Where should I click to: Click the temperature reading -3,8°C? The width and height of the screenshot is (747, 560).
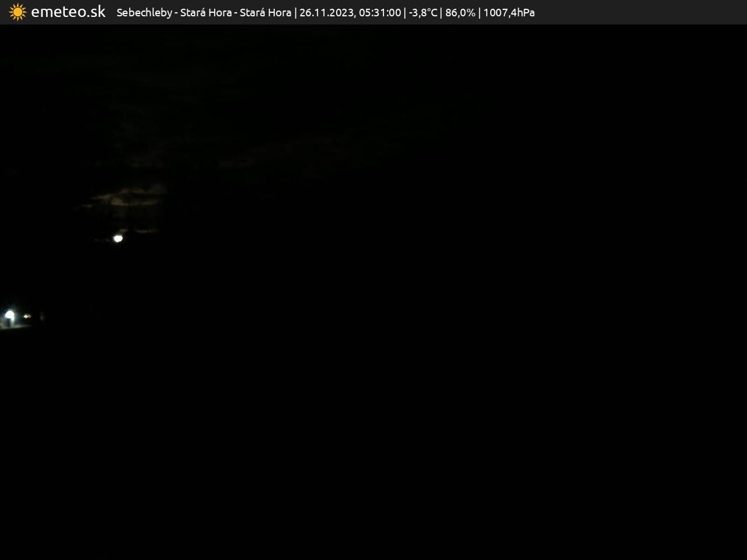(x=423, y=13)
